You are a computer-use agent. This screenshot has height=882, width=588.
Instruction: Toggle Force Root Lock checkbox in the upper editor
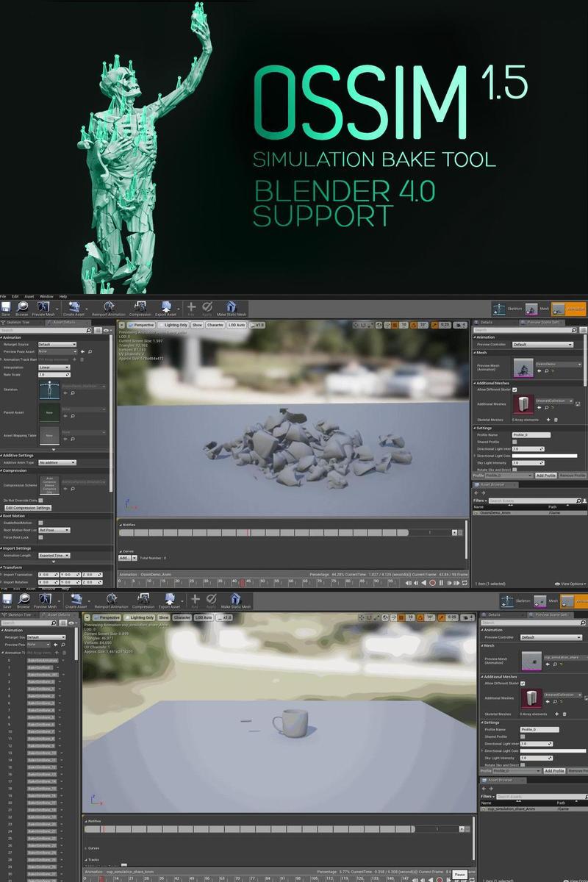pos(40,537)
